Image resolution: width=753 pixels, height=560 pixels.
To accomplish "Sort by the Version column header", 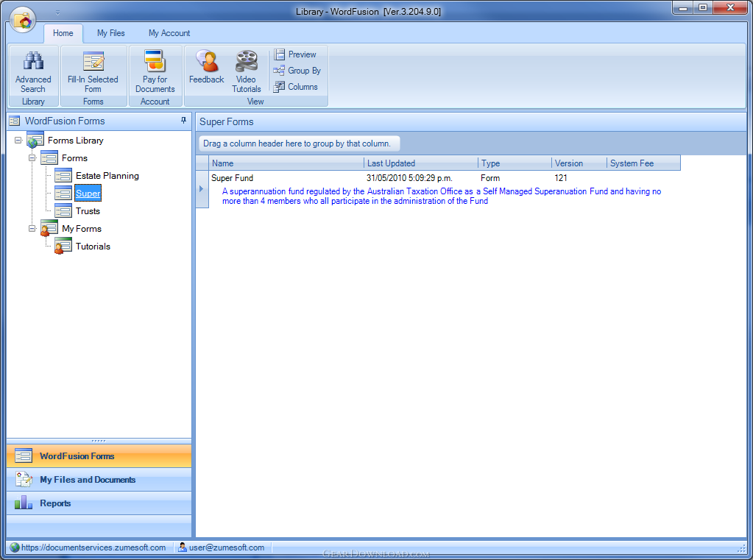I will (x=579, y=163).
